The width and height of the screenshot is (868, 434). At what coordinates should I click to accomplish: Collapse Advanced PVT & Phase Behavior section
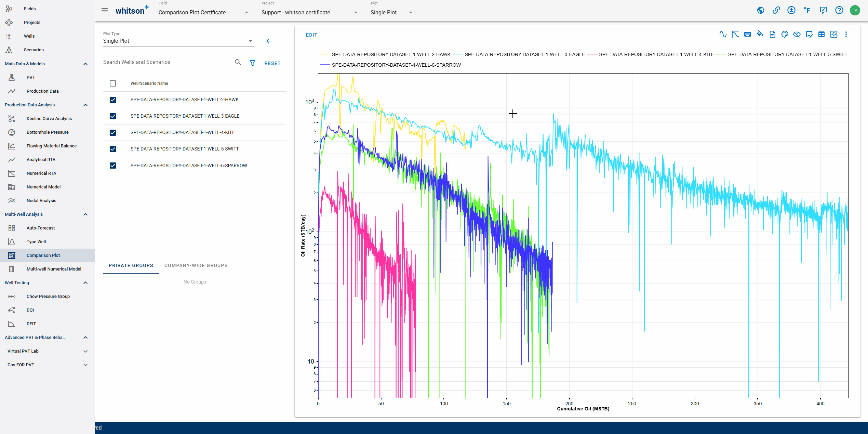coord(85,338)
